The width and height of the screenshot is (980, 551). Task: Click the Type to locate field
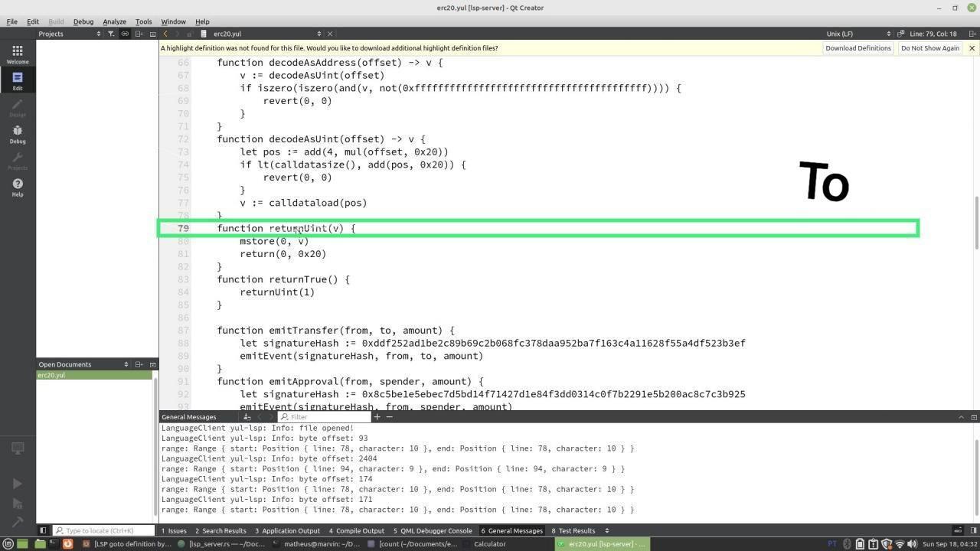point(103,530)
